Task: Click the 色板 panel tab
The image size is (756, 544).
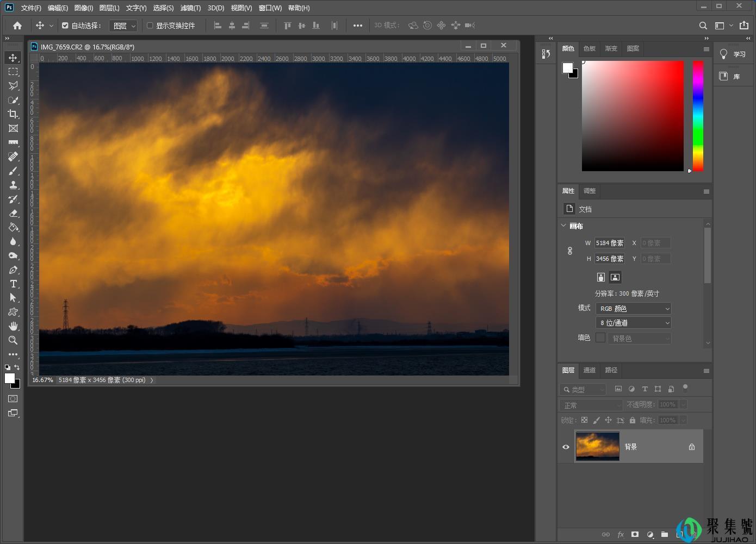Action: pos(589,48)
